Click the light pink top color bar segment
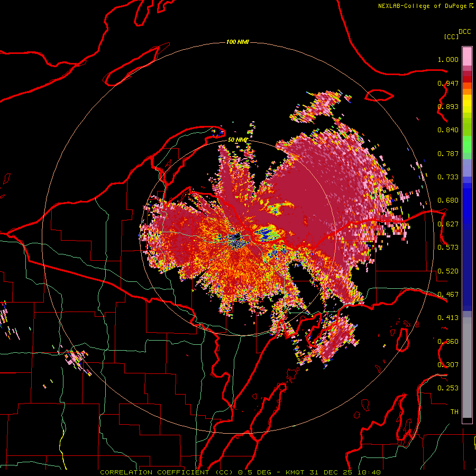Screen dimensions: 476x476 [467, 56]
